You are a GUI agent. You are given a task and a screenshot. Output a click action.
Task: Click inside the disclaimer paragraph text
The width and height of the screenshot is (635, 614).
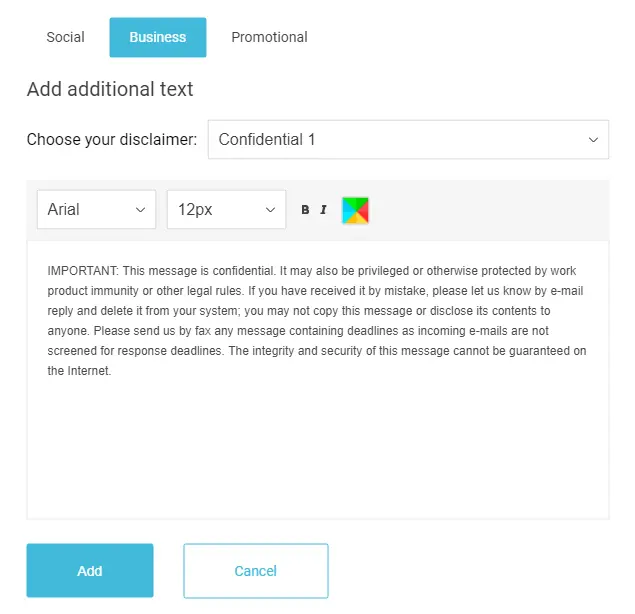(317, 320)
